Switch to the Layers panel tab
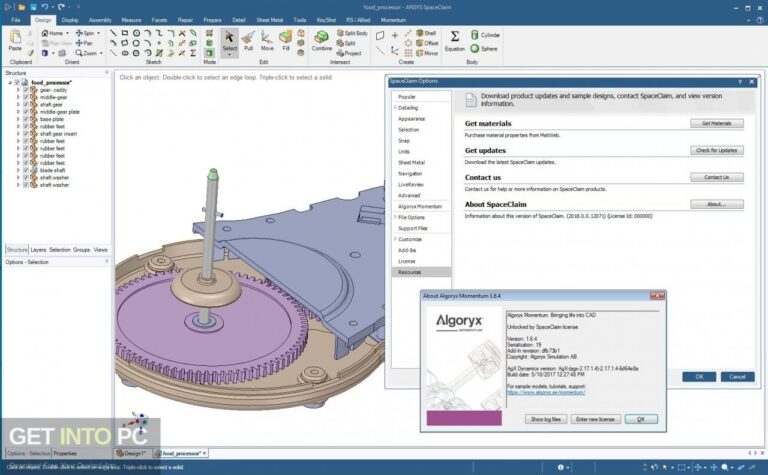 pos(38,250)
